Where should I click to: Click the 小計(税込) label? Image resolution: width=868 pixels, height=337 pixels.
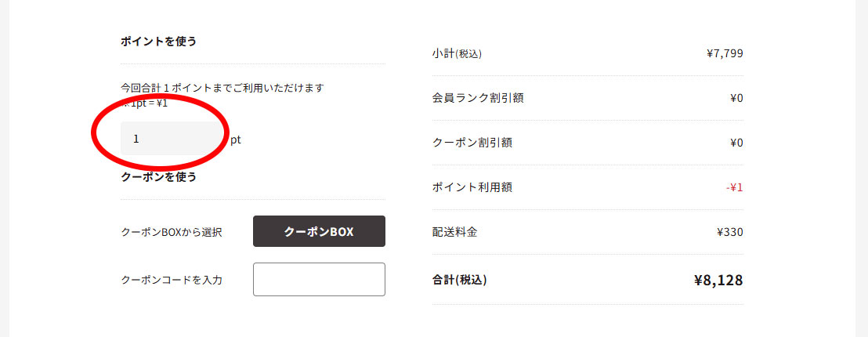coord(456,54)
